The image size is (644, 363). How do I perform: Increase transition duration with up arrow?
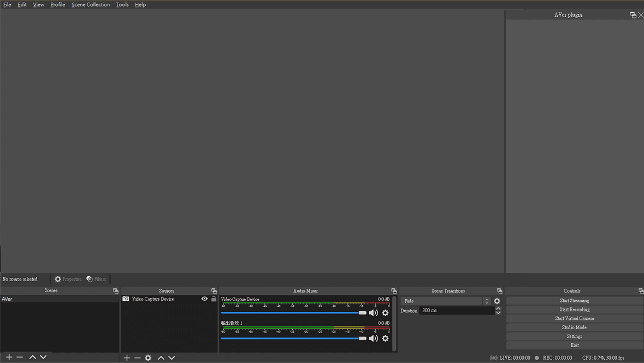pyautogui.click(x=498, y=308)
